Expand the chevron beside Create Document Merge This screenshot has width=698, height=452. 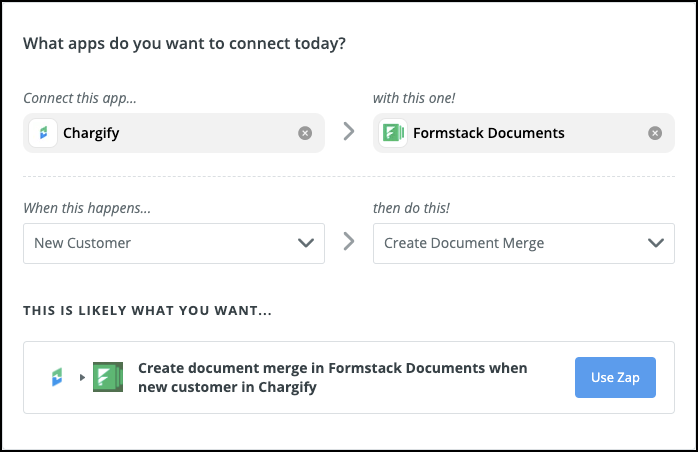(x=655, y=243)
